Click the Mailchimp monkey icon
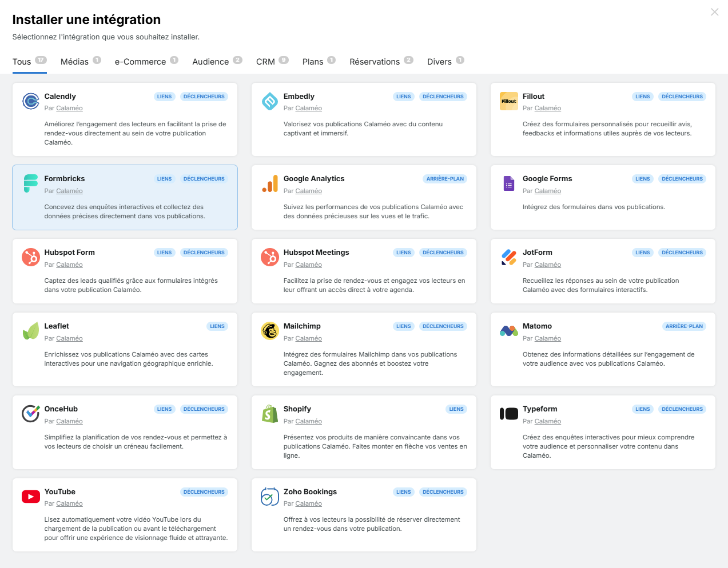The height and width of the screenshot is (568, 728). point(270,331)
